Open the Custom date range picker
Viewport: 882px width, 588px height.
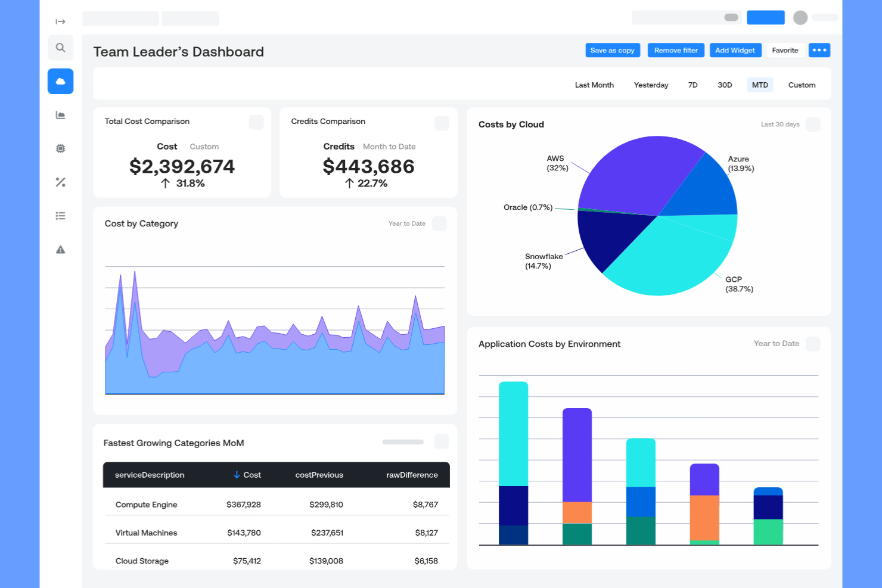point(802,85)
